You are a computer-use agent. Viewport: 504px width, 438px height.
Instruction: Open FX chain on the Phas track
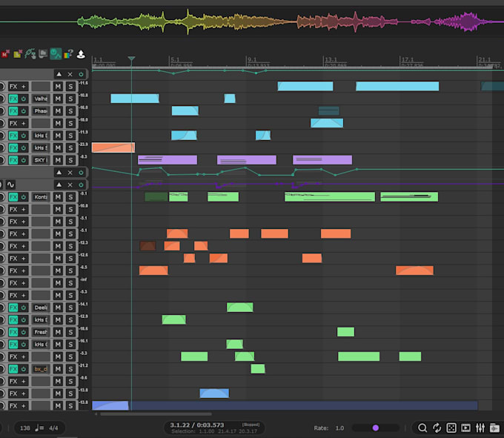click(x=13, y=111)
